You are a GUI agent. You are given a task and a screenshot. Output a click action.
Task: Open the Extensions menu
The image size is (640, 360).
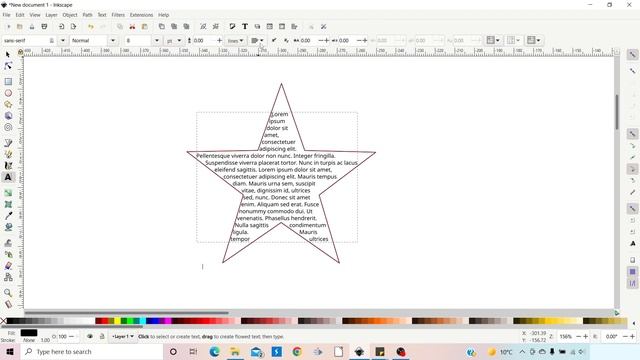click(x=141, y=15)
